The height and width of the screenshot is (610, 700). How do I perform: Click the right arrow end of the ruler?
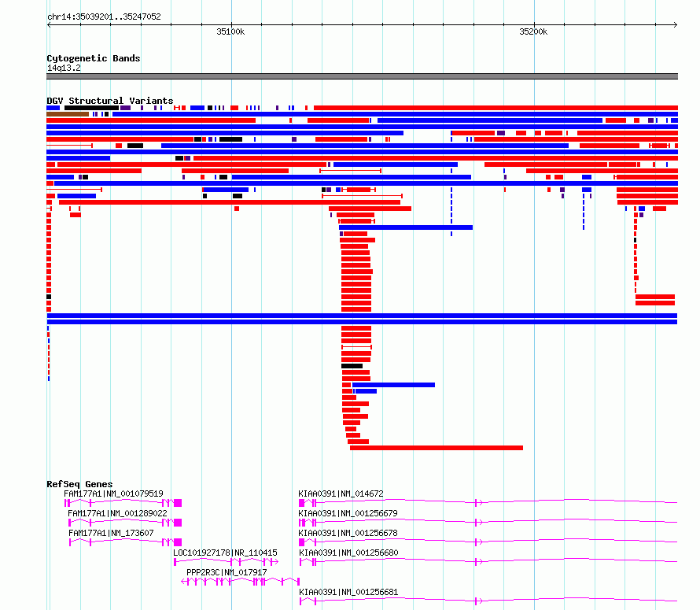click(676, 24)
